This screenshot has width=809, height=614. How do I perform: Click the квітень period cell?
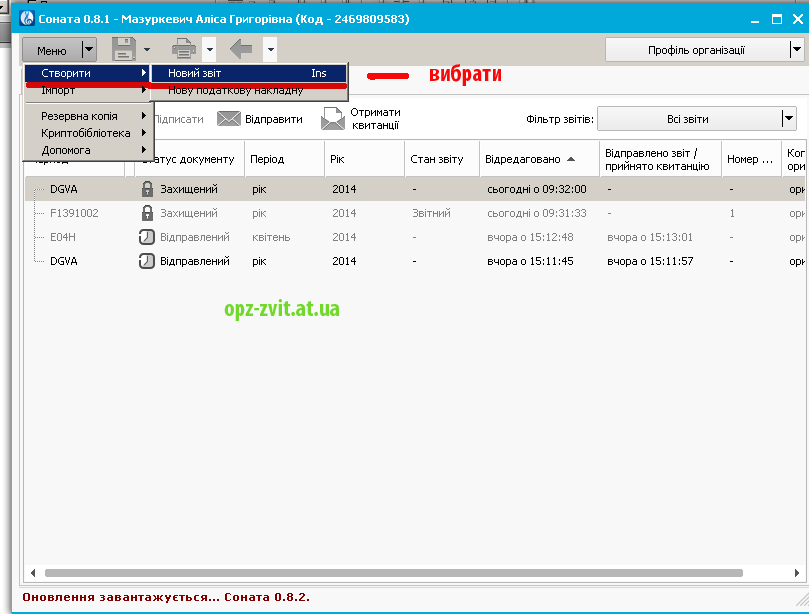pos(271,237)
